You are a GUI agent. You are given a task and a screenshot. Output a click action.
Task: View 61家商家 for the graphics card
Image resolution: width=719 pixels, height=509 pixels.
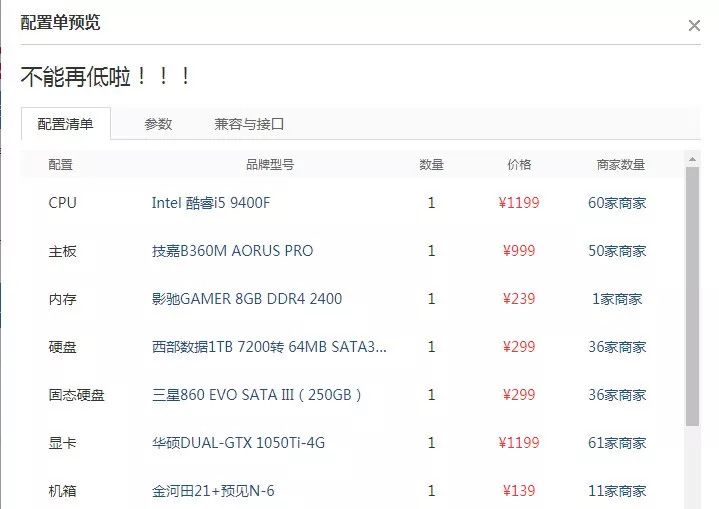click(x=617, y=443)
